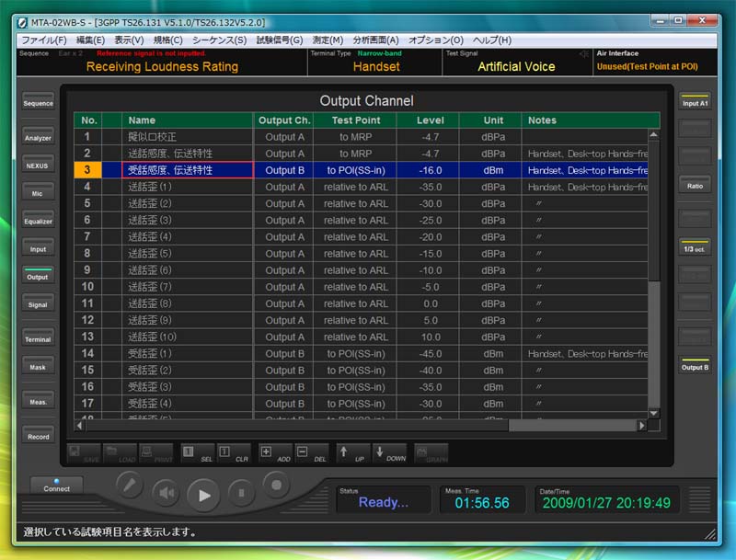Click the Level column header
Screen dimensions: 736x560
click(x=430, y=120)
